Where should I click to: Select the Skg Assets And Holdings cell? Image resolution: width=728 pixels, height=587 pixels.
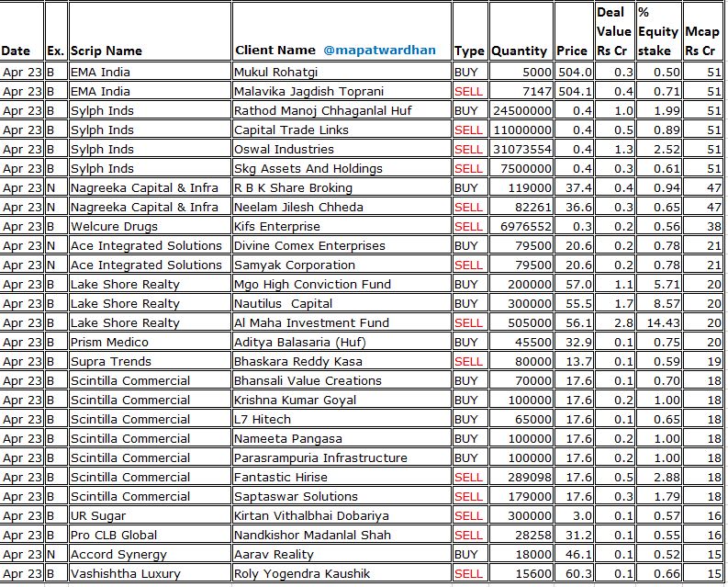pyautogui.click(x=342, y=168)
